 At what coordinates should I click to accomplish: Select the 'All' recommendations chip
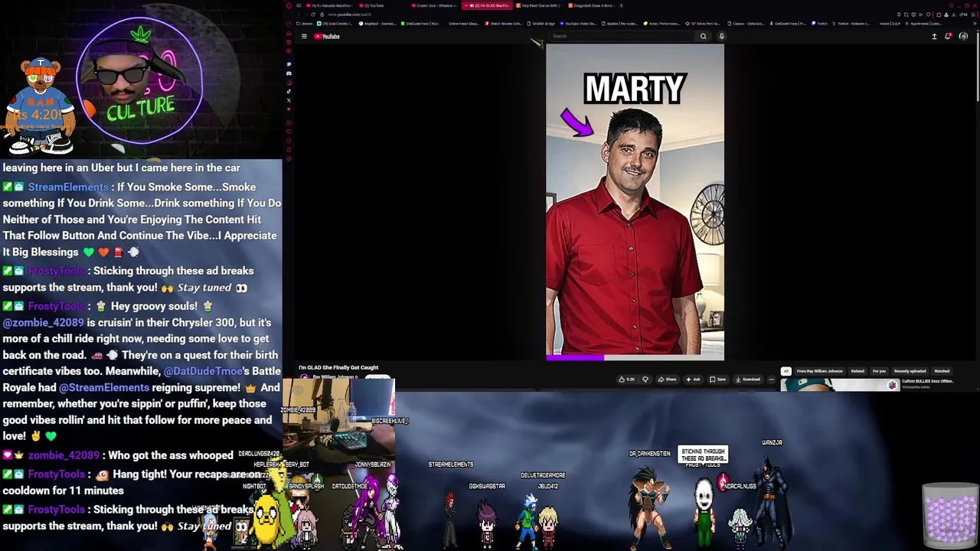coord(786,371)
